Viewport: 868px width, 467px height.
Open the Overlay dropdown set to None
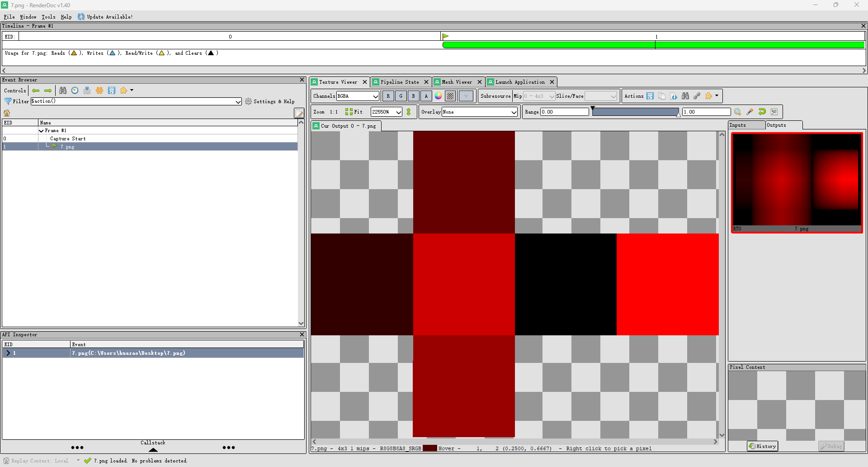click(x=480, y=112)
